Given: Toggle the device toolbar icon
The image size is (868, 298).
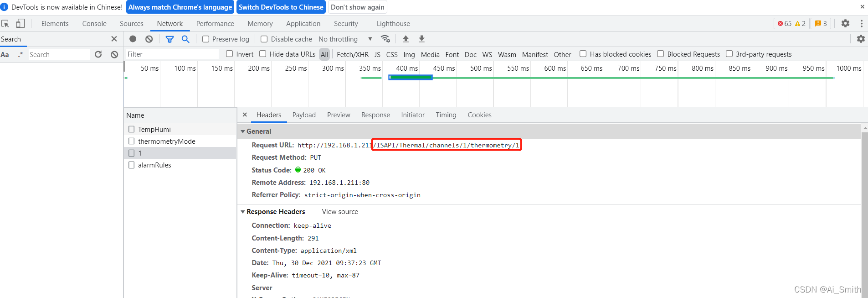Looking at the screenshot, I should 21,23.
